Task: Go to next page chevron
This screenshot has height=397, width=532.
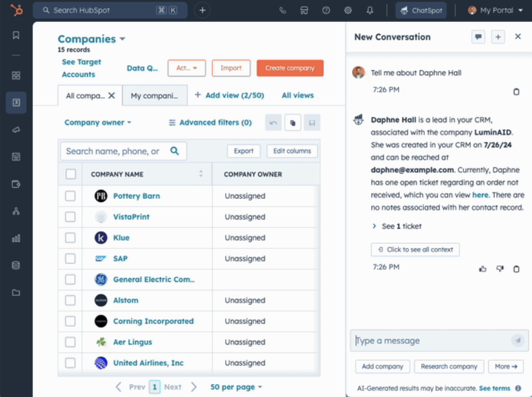Action: point(193,387)
